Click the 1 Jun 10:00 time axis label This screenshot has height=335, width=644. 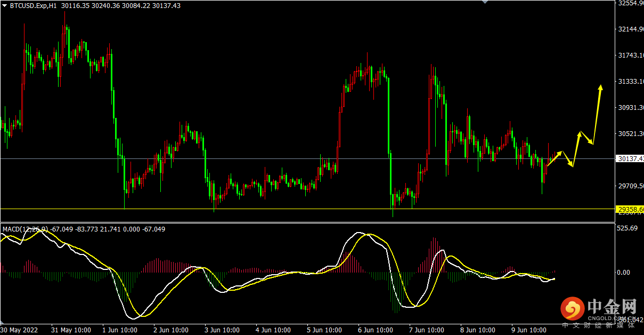click(120, 330)
